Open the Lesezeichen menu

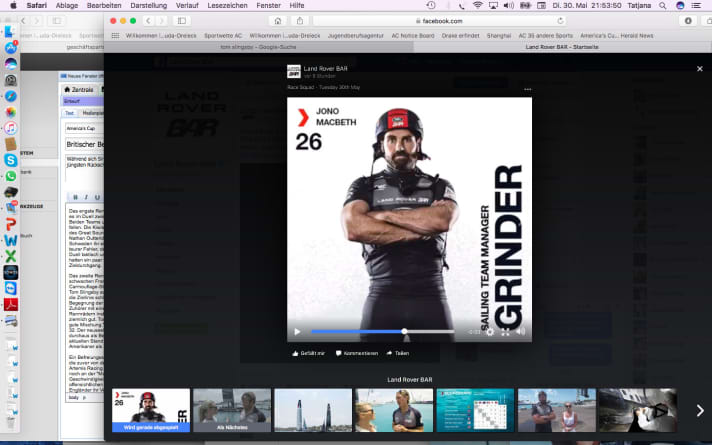point(227,5)
